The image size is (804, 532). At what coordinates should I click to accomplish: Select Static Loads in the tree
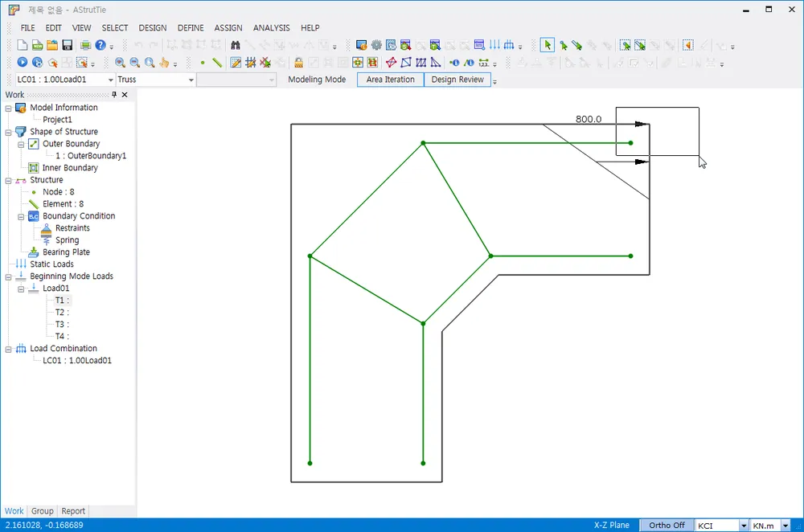point(51,264)
